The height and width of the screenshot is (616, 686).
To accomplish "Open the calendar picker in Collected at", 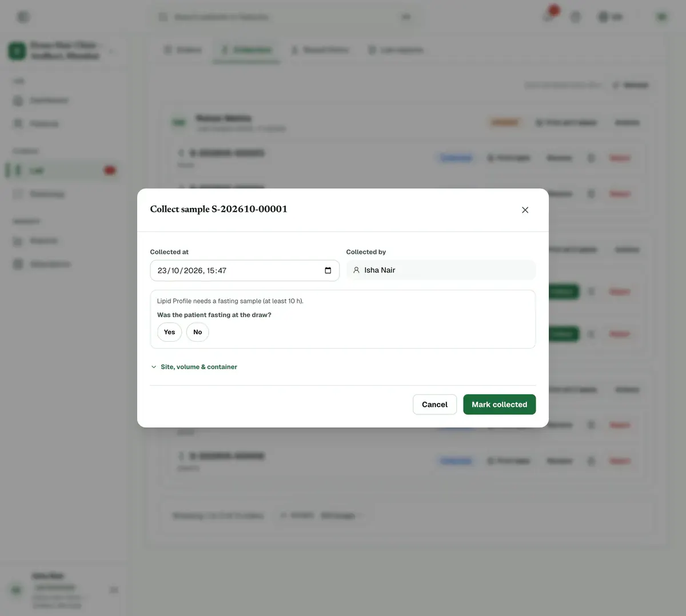I will 328,271.
